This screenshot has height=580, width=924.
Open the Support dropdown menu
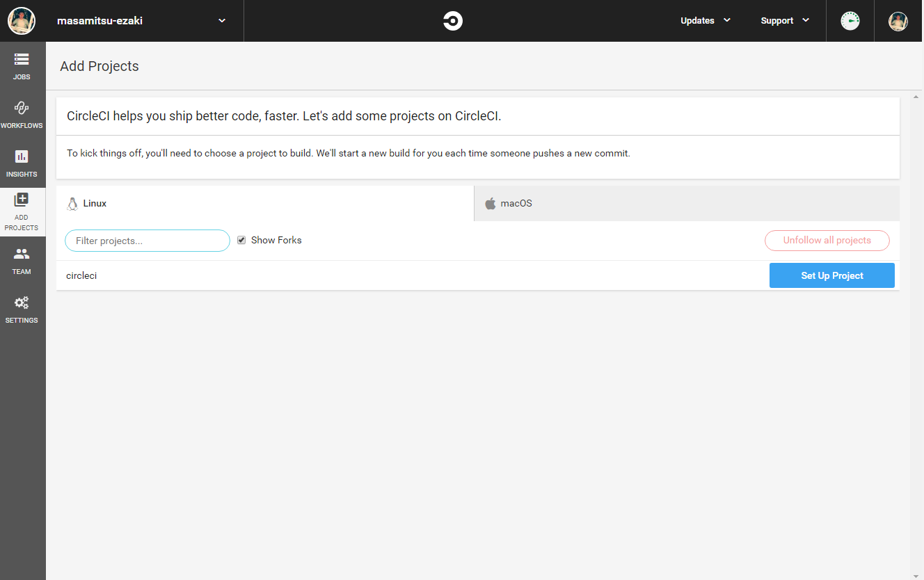pos(785,21)
